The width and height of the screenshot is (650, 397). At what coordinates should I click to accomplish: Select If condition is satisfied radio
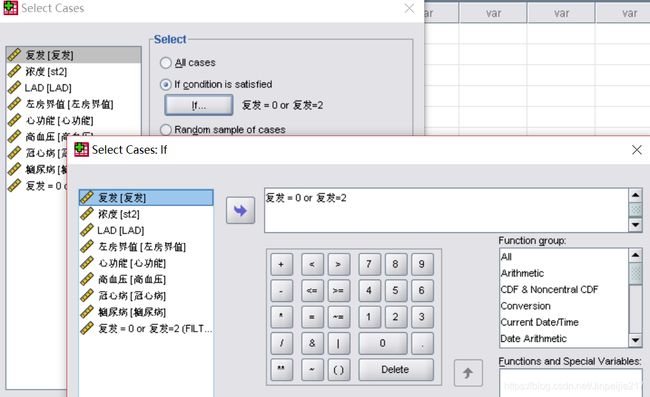166,85
